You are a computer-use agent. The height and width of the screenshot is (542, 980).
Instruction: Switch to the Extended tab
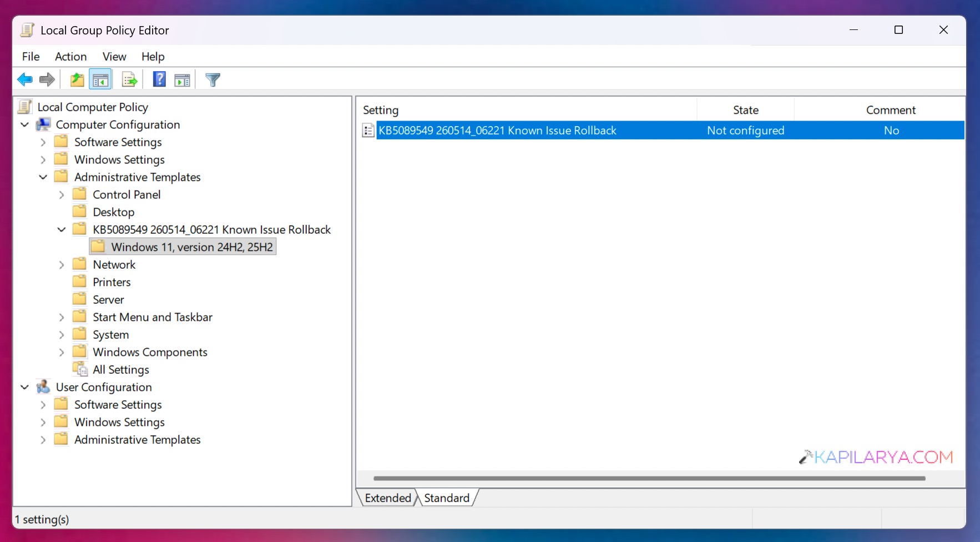pyautogui.click(x=388, y=498)
